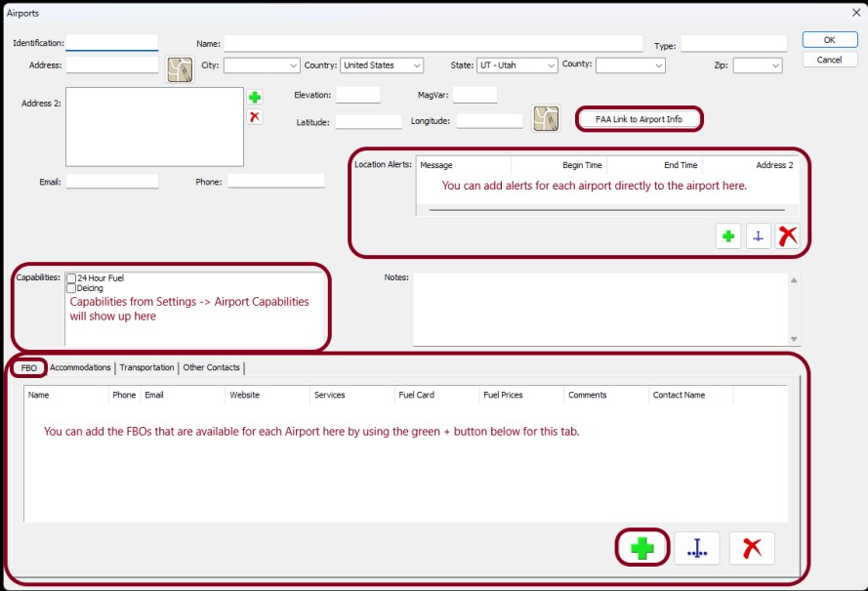This screenshot has width=868, height=591.
Task: Add a new Location Alert with green plus
Action: pyautogui.click(x=728, y=236)
